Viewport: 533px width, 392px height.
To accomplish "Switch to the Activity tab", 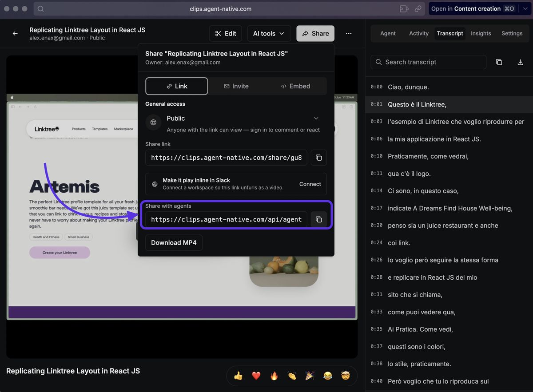I will click(419, 33).
